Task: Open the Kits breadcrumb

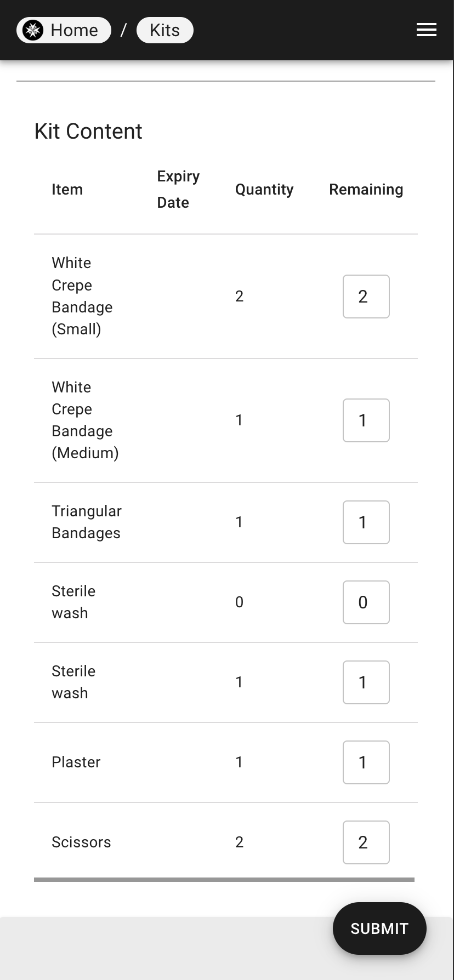Action: [164, 30]
